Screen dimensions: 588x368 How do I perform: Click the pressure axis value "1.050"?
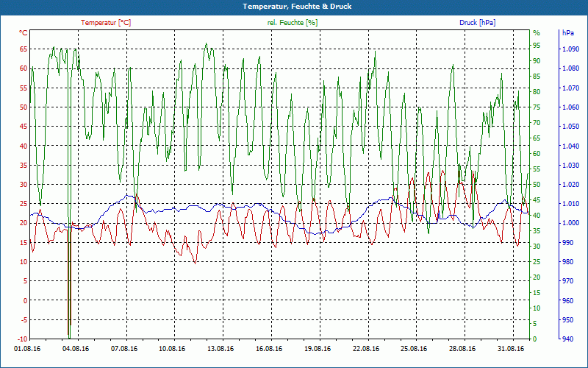[x=571, y=126]
